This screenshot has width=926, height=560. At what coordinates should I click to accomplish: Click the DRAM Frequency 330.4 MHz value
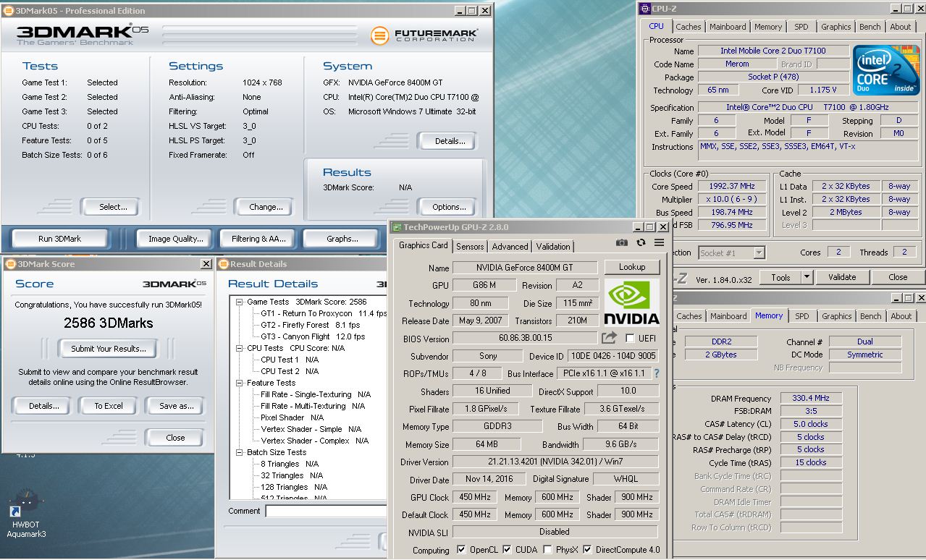(811, 398)
